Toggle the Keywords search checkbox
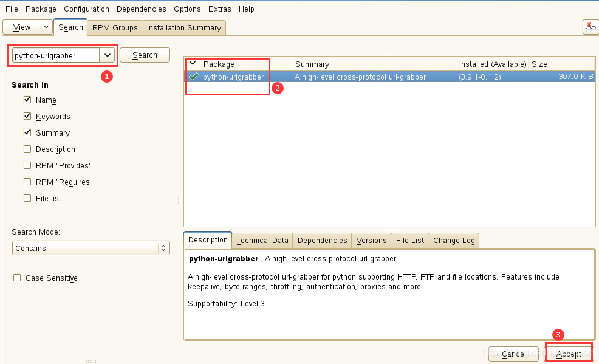Image resolution: width=599 pixels, height=364 pixels. click(27, 116)
